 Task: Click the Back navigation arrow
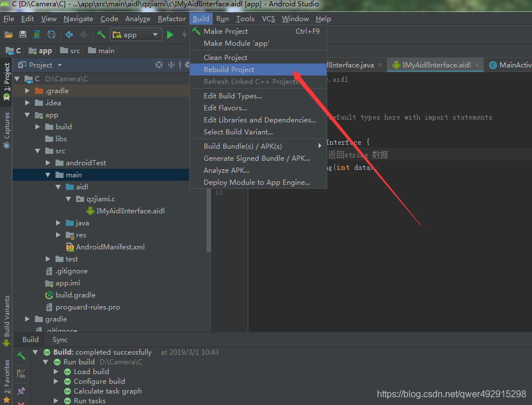[69, 34]
